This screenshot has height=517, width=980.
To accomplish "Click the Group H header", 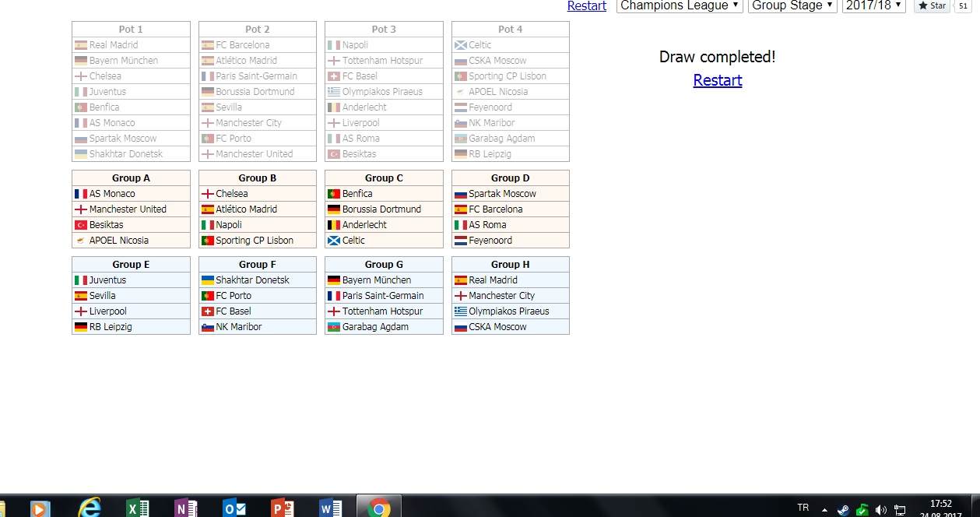I will (511, 265).
